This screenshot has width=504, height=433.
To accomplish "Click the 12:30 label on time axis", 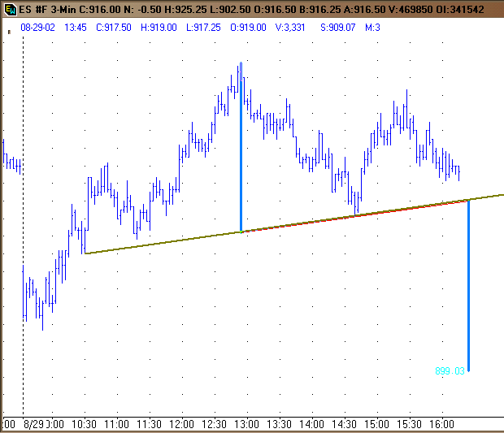I will coord(214,425).
